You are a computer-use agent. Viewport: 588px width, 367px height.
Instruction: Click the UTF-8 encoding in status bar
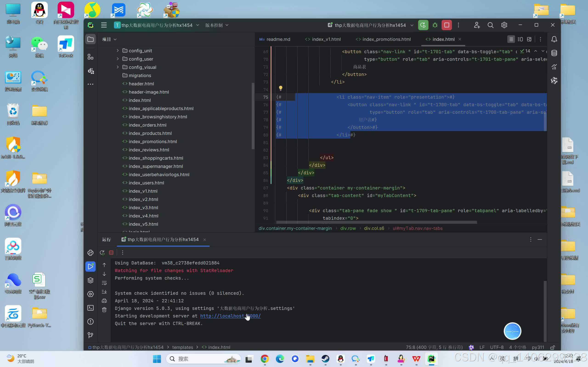(497, 347)
